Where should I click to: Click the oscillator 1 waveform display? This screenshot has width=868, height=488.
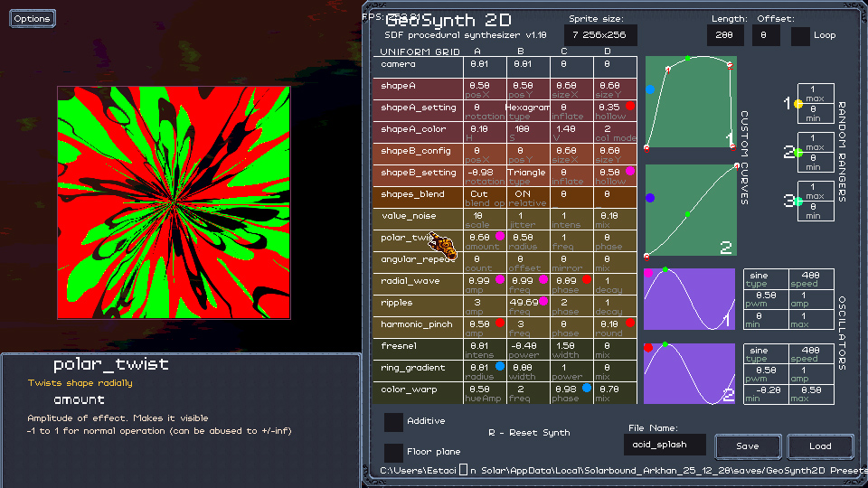click(x=689, y=299)
